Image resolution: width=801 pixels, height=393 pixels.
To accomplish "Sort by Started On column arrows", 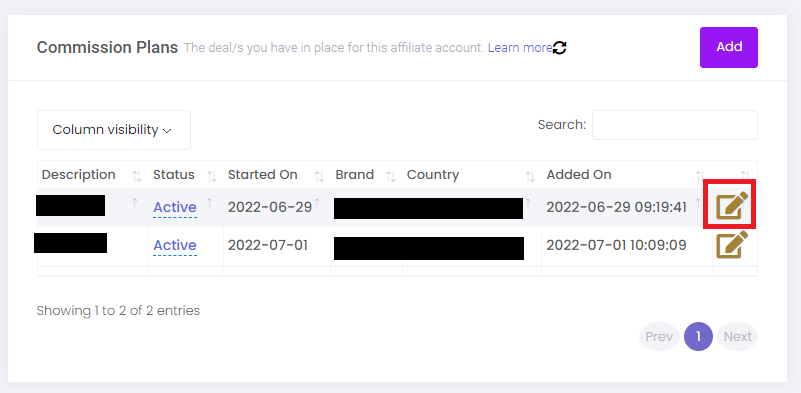I will pos(319,176).
